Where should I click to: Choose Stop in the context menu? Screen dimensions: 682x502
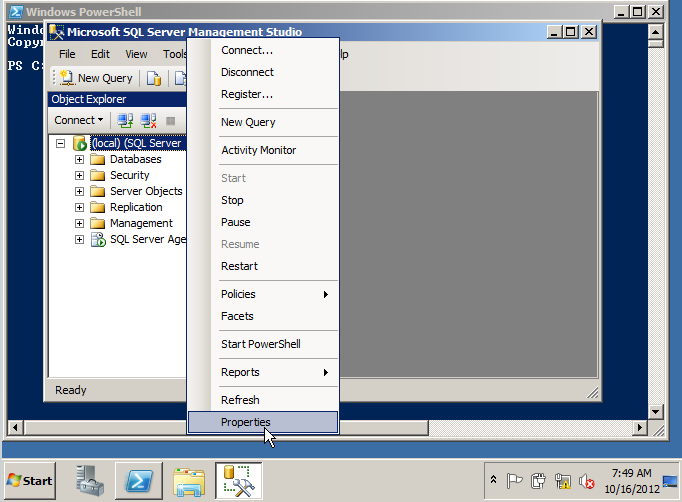263,200
